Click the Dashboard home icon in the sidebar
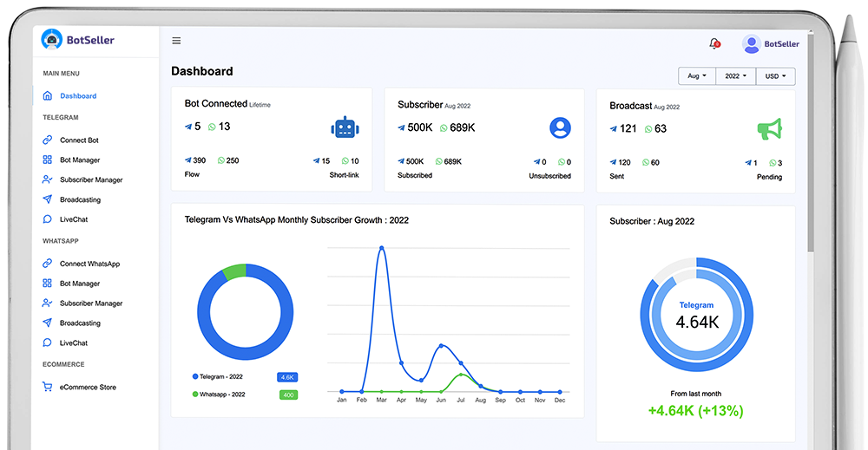Screen dimensions: 868x450 coord(48,95)
